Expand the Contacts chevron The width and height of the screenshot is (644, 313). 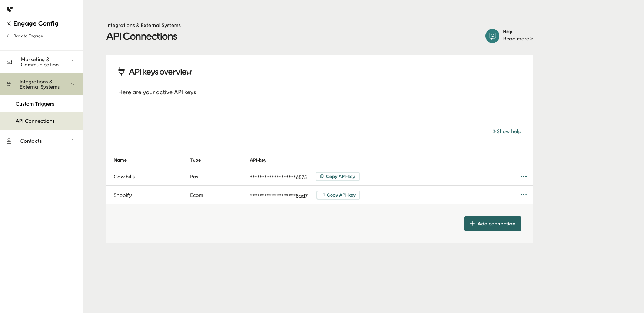tap(73, 141)
